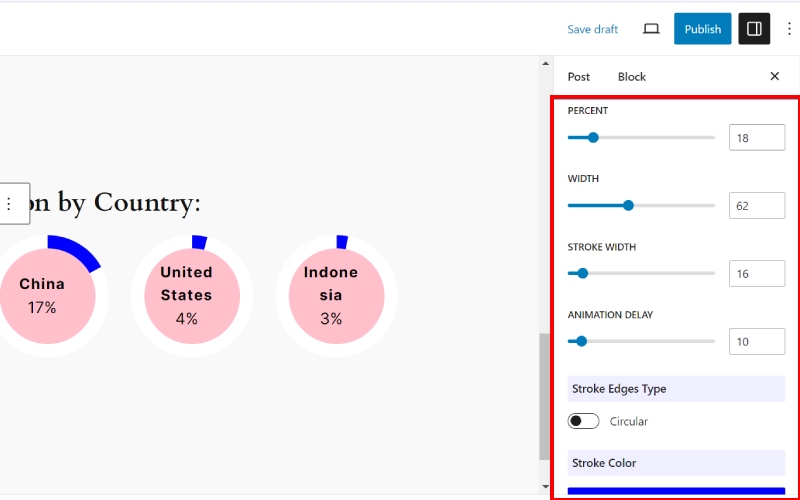
Task: Click the Publish button
Action: 702,29
